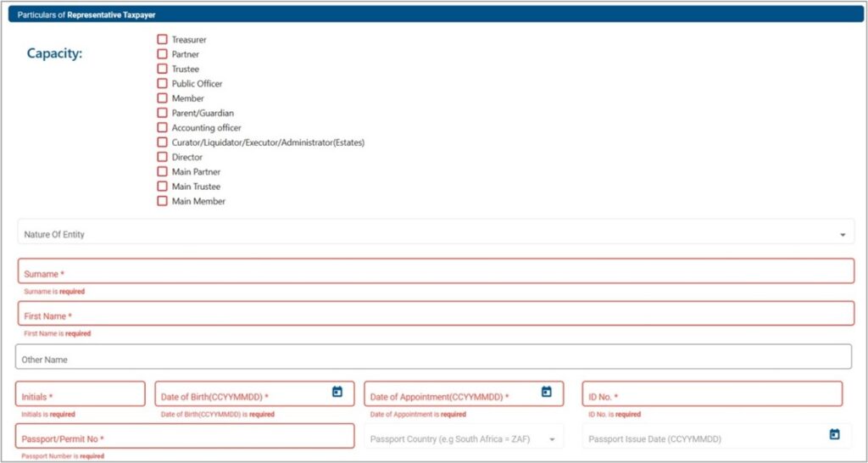Tick the Partner capacity checkbox
868x463 pixels.
pyautogui.click(x=162, y=54)
